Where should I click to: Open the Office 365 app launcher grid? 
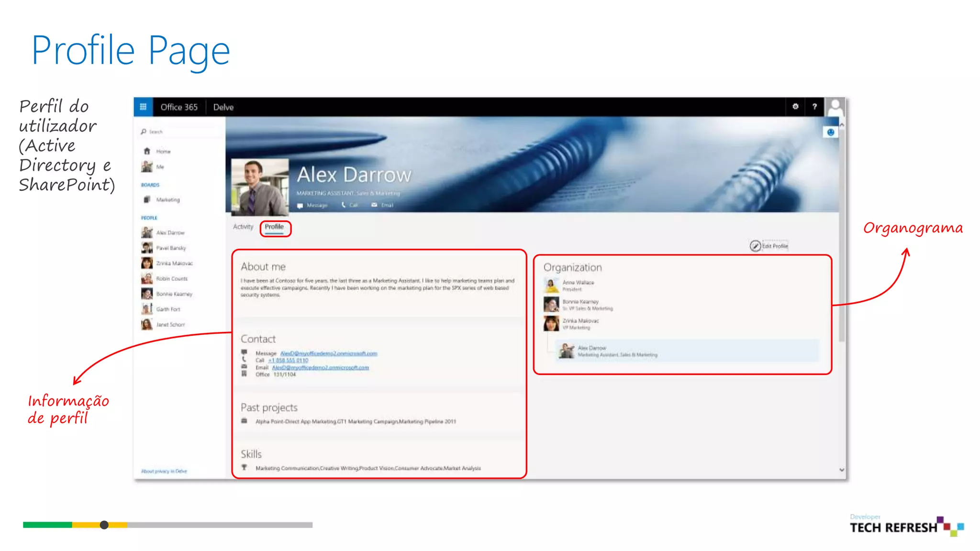[143, 107]
